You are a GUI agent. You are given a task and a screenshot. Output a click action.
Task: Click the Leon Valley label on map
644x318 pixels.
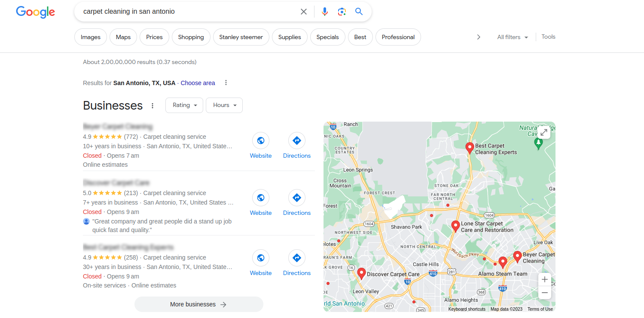click(366, 291)
